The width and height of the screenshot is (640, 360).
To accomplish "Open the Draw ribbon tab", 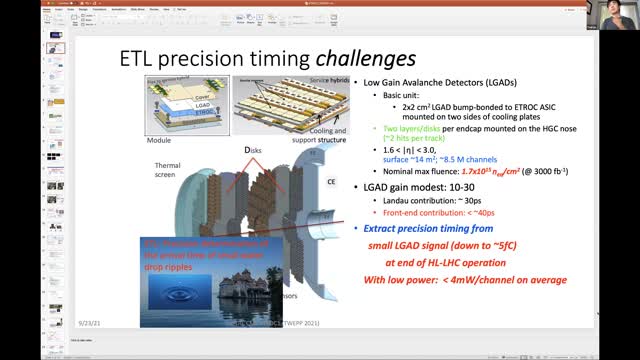I will (x=71, y=9).
